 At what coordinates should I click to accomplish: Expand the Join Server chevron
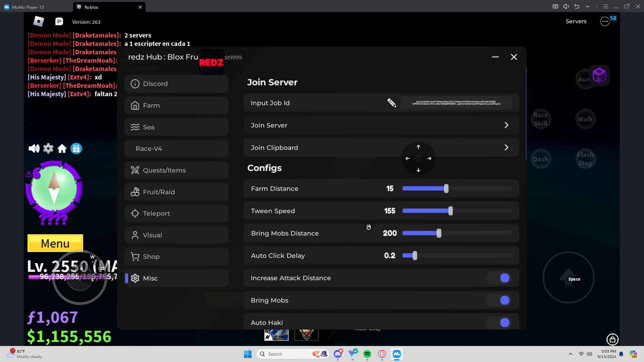(506, 125)
